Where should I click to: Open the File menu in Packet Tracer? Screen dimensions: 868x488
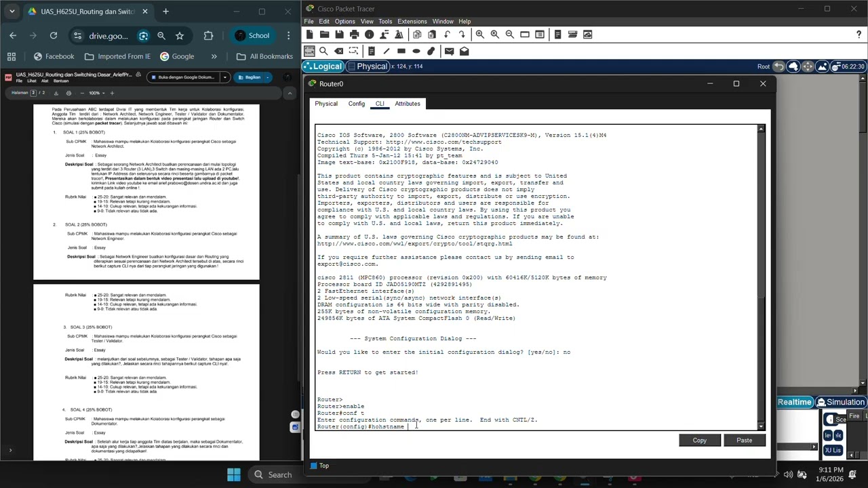coord(309,22)
